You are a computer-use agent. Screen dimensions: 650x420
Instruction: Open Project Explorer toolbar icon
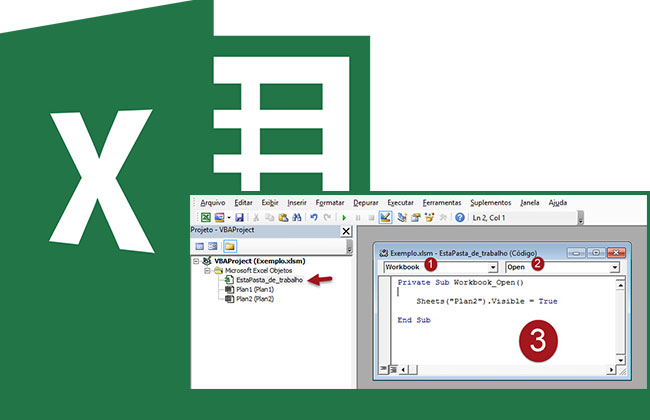(x=402, y=217)
